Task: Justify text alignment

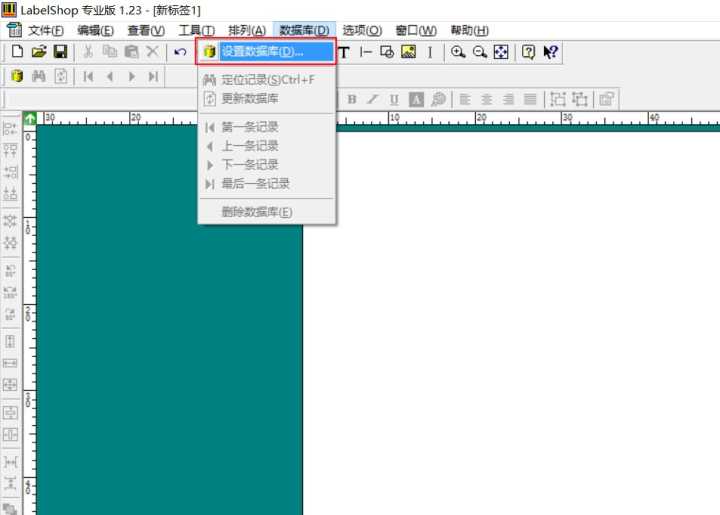Action: [530, 99]
